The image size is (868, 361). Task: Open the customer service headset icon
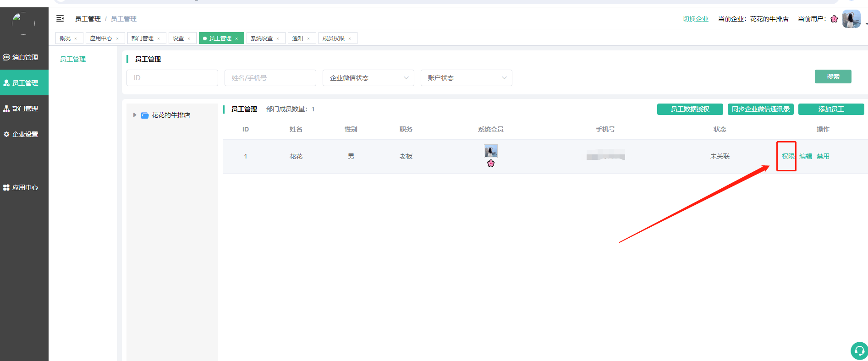(x=859, y=351)
